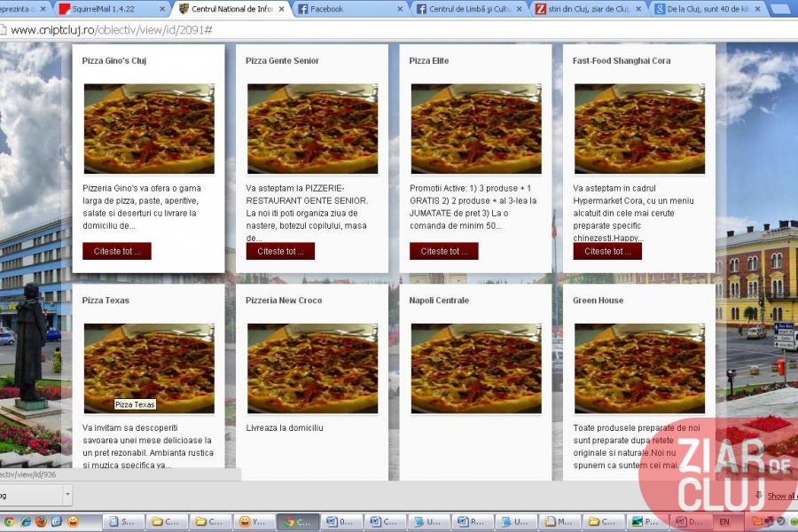798x532 pixels.
Task: Click the Fast-Food Shanghai Cora pizza image
Action: (x=639, y=129)
